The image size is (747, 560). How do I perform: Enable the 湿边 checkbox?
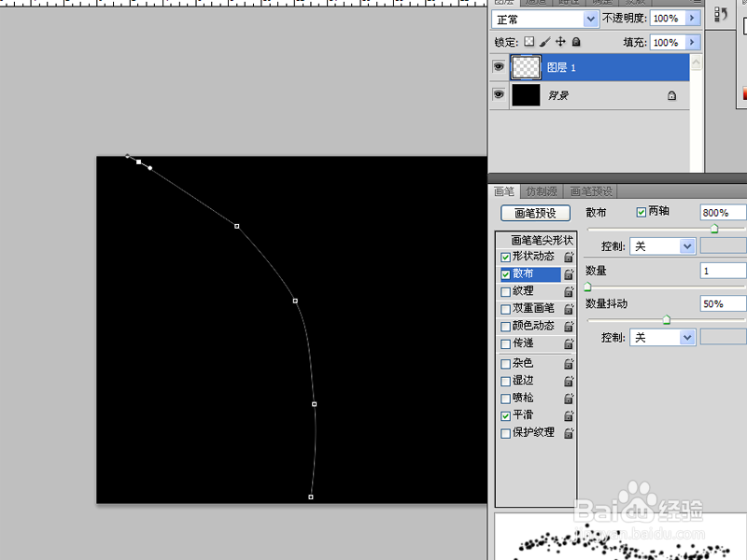pyautogui.click(x=505, y=381)
